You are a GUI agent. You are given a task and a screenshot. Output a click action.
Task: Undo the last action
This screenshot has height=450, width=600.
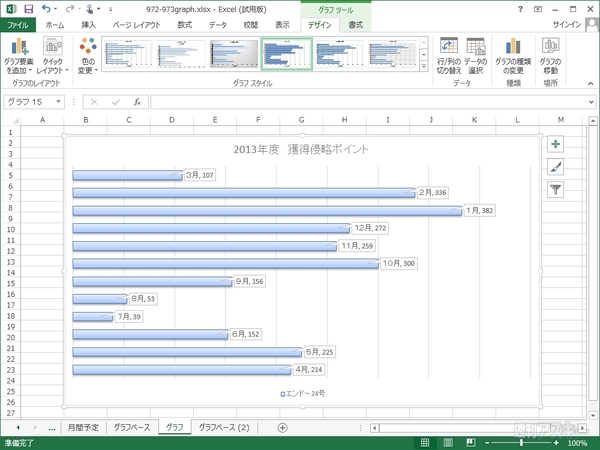pos(46,9)
